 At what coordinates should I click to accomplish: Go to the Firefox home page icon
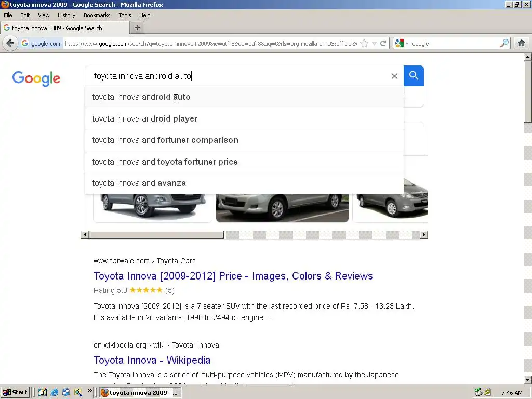pos(522,44)
